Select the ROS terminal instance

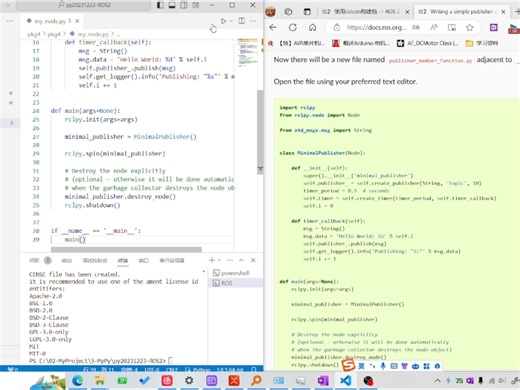(x=235, y=283)
